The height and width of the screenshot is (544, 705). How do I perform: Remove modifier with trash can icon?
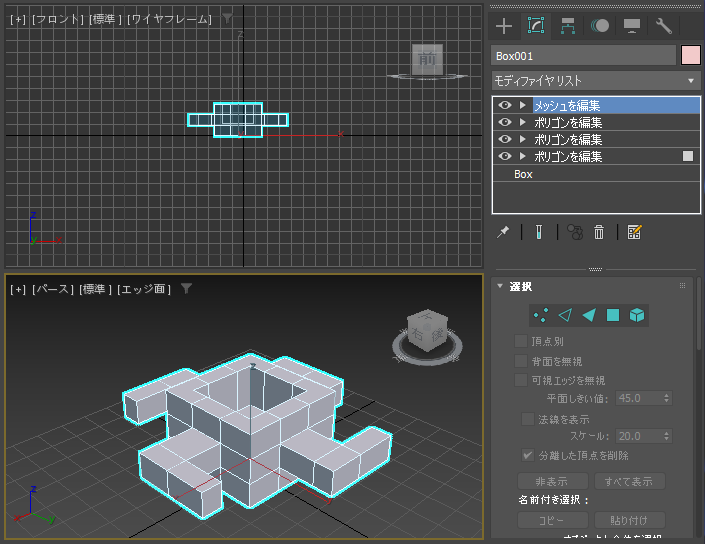pos(599,232)
